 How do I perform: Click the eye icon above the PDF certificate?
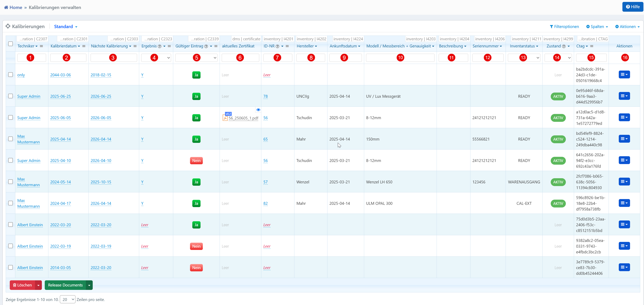tap(258, 110)
